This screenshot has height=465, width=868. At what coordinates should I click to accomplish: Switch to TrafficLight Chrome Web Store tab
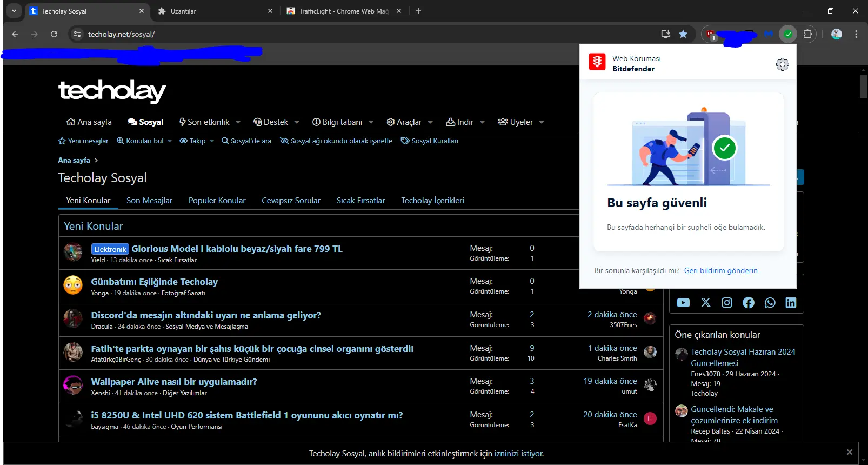pyautogui.click(x=344, y=11)
